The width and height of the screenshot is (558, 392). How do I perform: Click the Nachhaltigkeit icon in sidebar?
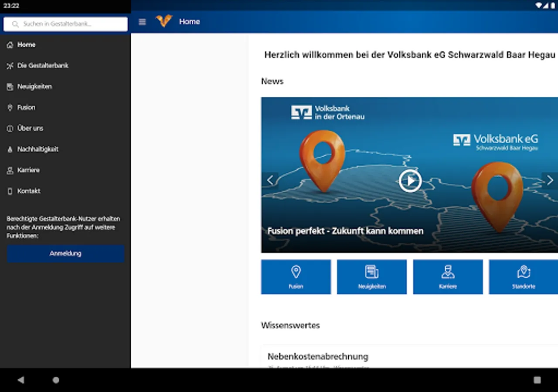point(10,149)
